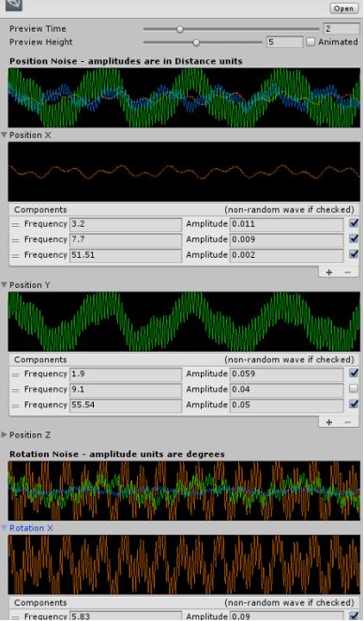Grab the reorder handle for frequency 3.2
Viewport: 364px width, 621px height.
[15, 224]
